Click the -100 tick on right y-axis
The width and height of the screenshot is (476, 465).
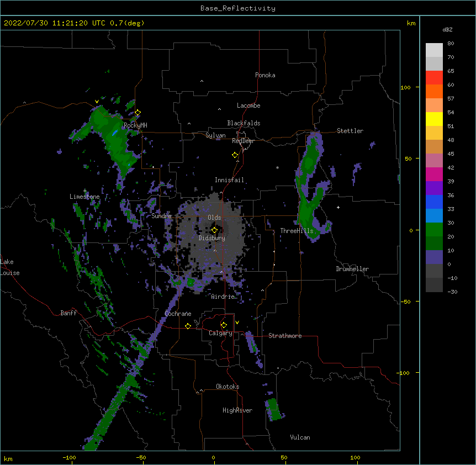(x=404, y=373)
